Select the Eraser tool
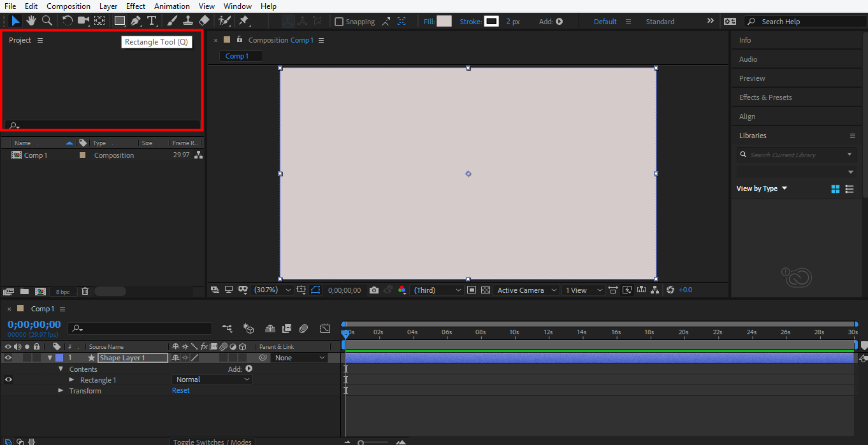The image size is (868, 445). tap(204, 21)
